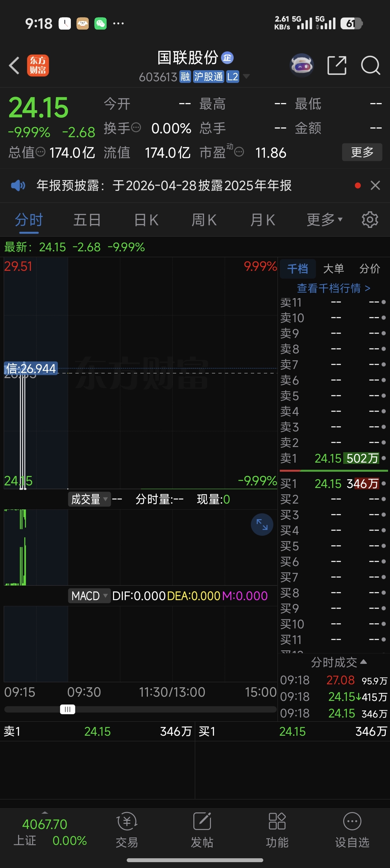The width and height of the screenshot is (390, 868).
Task: Tap info icon next to 换手
Action: pyautogui.click(x=136, y=127)
